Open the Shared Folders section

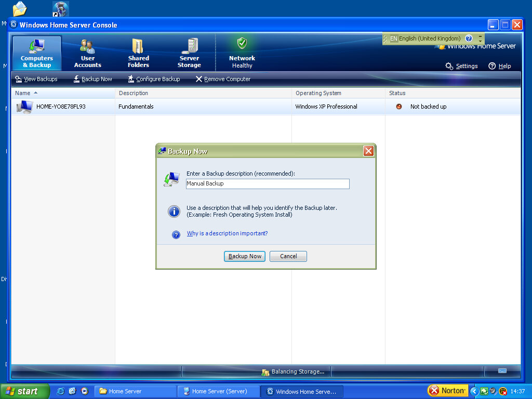138,53
